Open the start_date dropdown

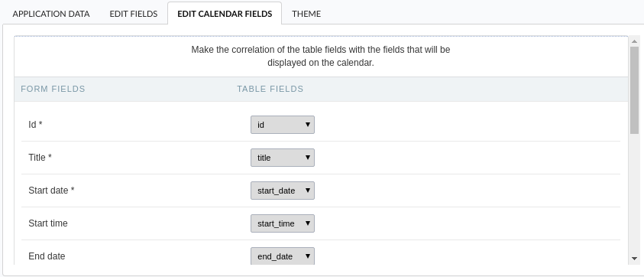coord(283,191)
